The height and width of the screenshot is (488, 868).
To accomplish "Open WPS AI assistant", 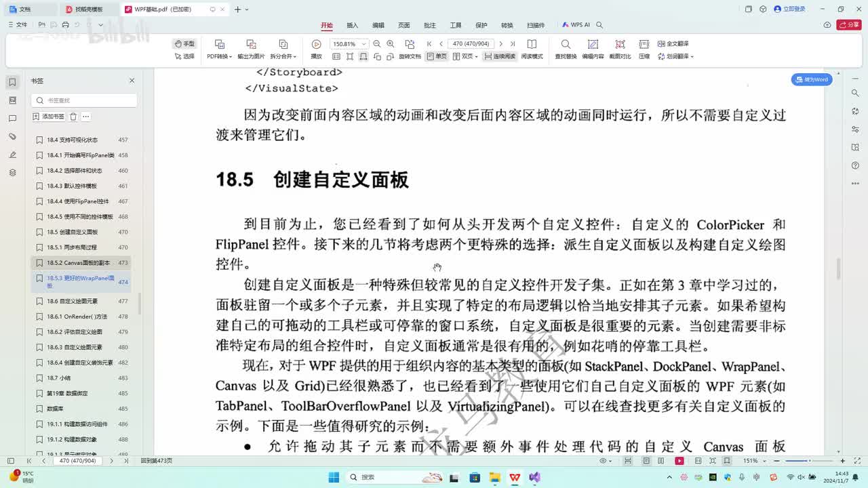I will click(576, 25).
